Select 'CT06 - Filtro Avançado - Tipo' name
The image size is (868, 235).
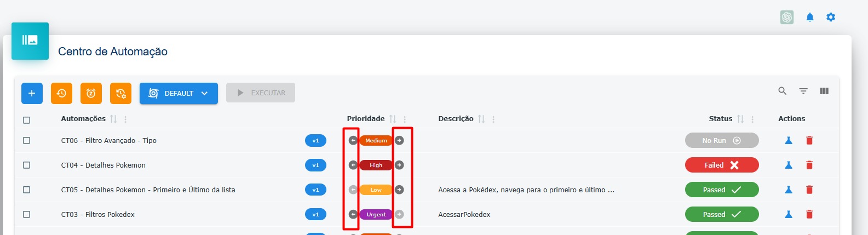109,141
